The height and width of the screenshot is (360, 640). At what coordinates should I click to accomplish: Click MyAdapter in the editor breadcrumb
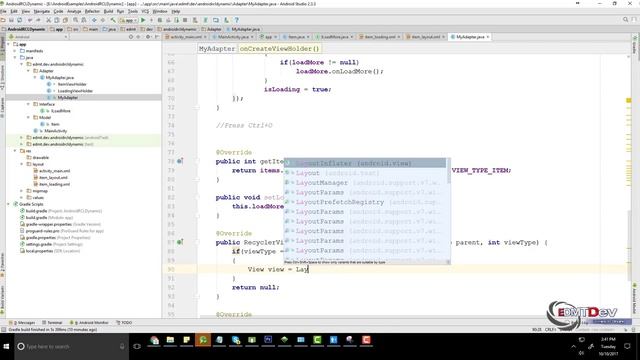click(217, 49)
